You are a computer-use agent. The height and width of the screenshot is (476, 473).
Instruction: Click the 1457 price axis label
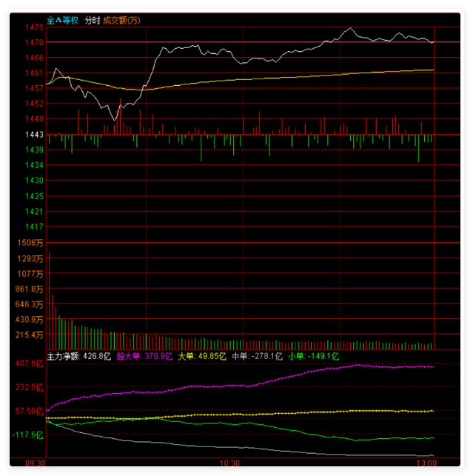pos(34,88)
